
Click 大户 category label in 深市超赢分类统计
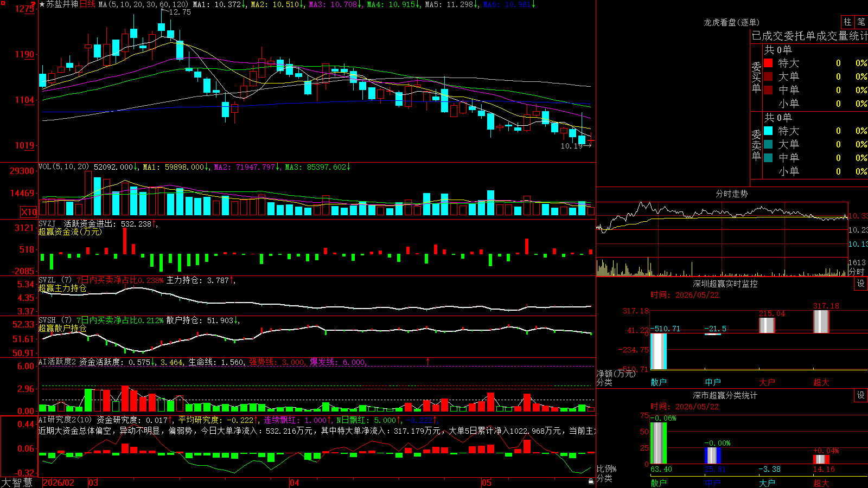(x=767, y=483)
